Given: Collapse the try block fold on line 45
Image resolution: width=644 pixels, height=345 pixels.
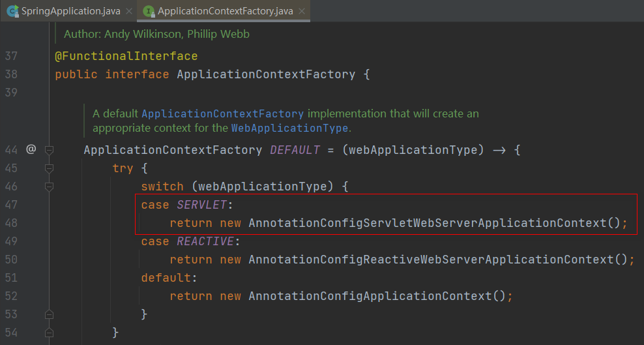Looking at the screenshot, I should pyautogui.click(x=49, y=168).
